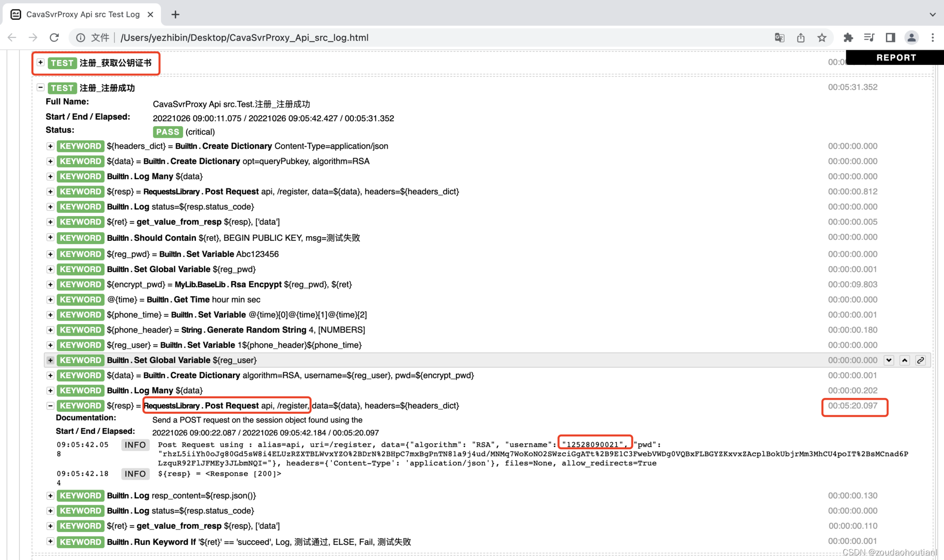The height and width of the screenshot is (560, 944).
Task: Select the CavaSvrProxy Api src Test Log tab
Action: tap(83, 14)
